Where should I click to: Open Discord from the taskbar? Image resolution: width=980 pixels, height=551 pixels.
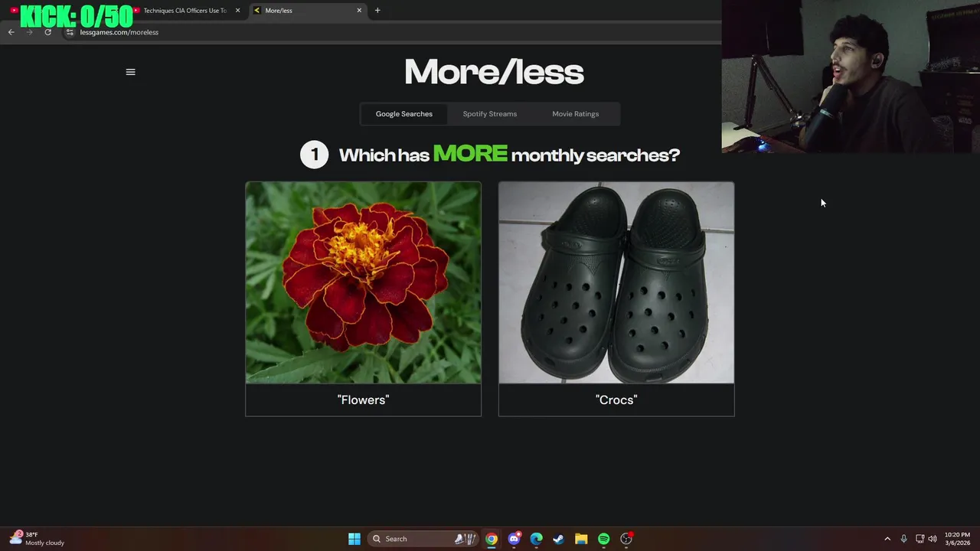click(x=514, y=539)
